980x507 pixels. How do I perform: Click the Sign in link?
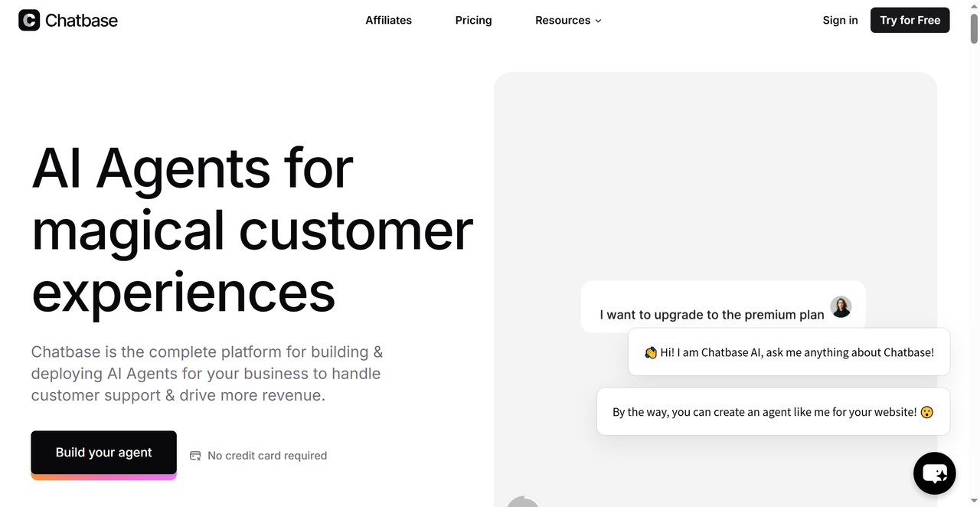coord(840,20)
